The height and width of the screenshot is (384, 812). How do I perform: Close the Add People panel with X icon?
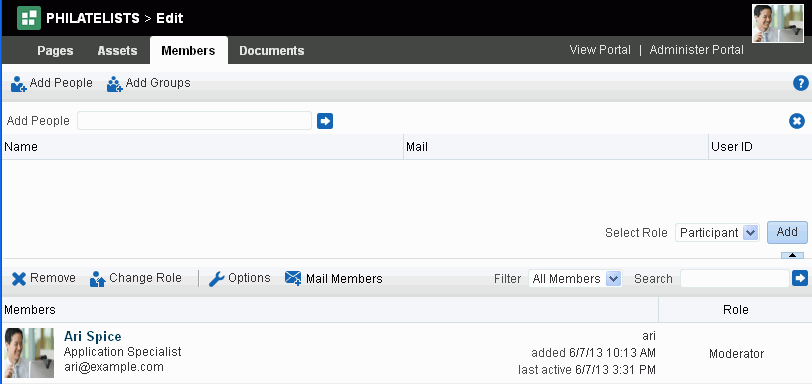click(796, 121)
